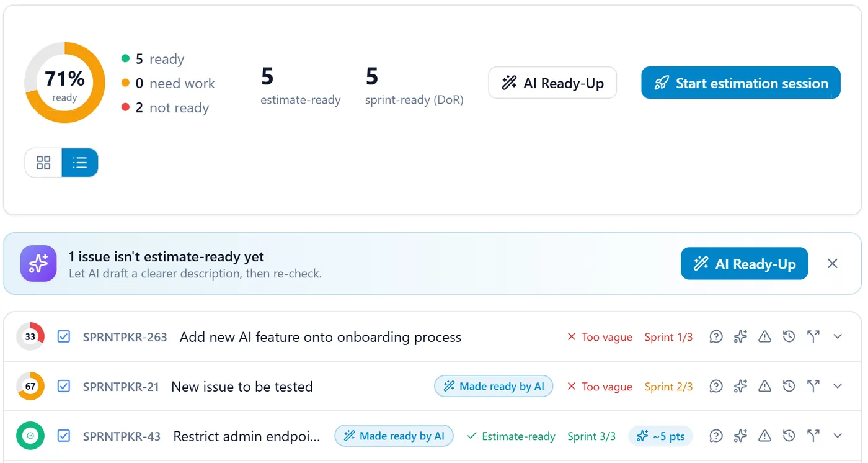This screenshot has height=463, width=868.
Task: Click the question mark icon for SPRNTPKR-263
Action: tap(716, 337)
